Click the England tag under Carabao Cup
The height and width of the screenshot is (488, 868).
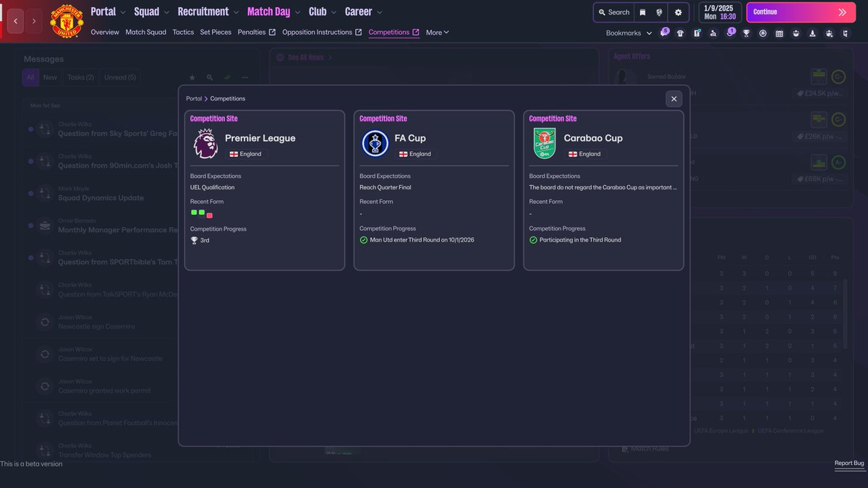click(584, 154)
